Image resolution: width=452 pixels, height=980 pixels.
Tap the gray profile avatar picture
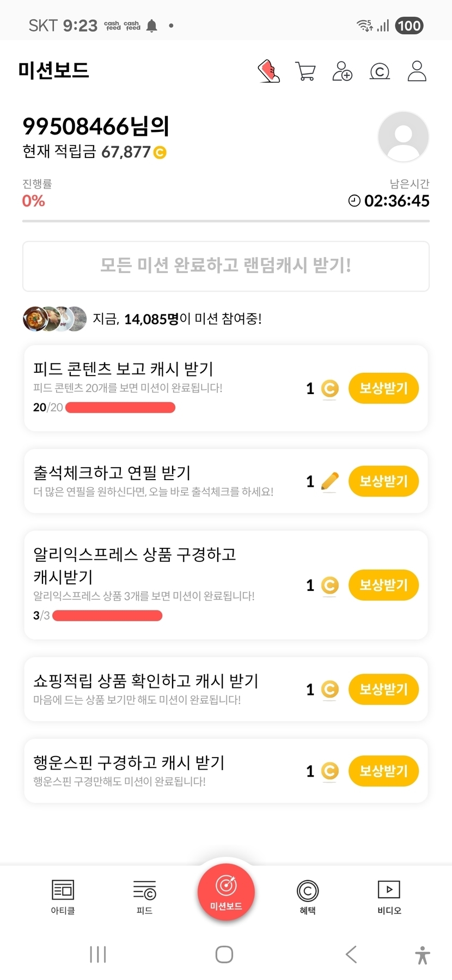(x=403, y=137)
